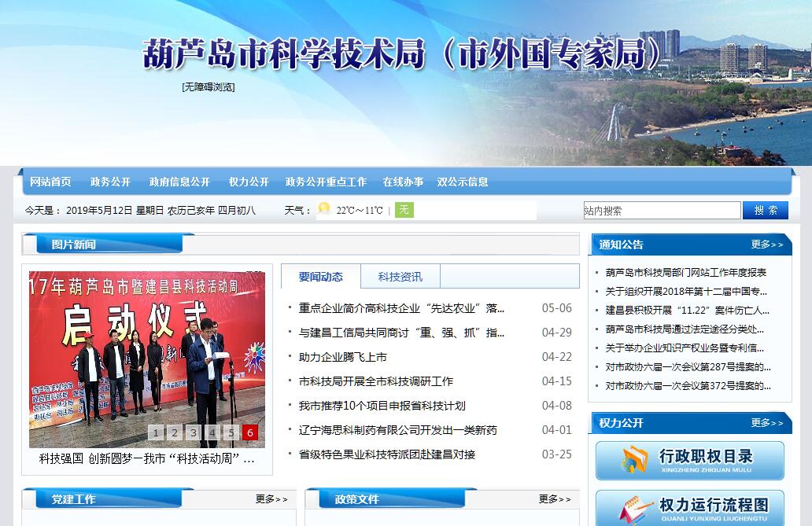Go to slide 1 in news carousel
Screen dimensions: 812x526
pos(156,432)
